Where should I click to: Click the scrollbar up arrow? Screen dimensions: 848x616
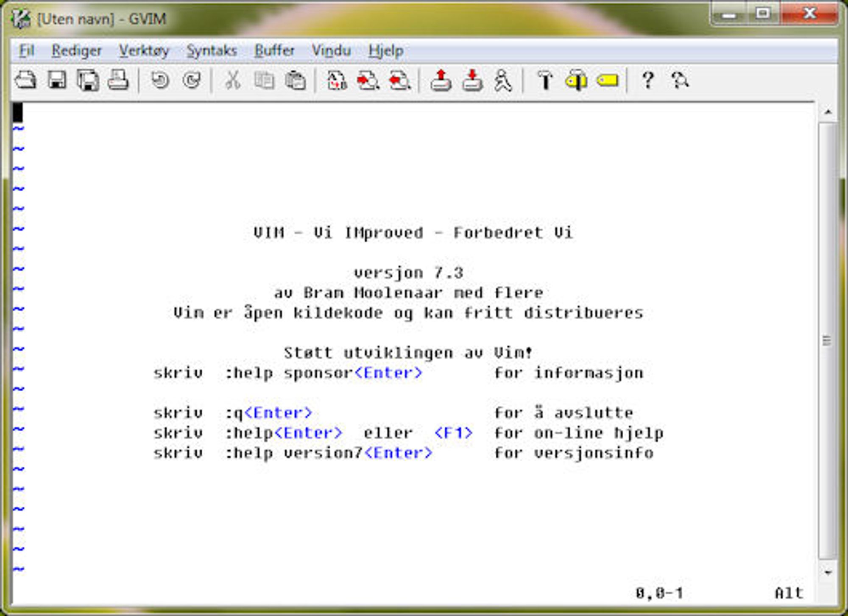[828, 112]
